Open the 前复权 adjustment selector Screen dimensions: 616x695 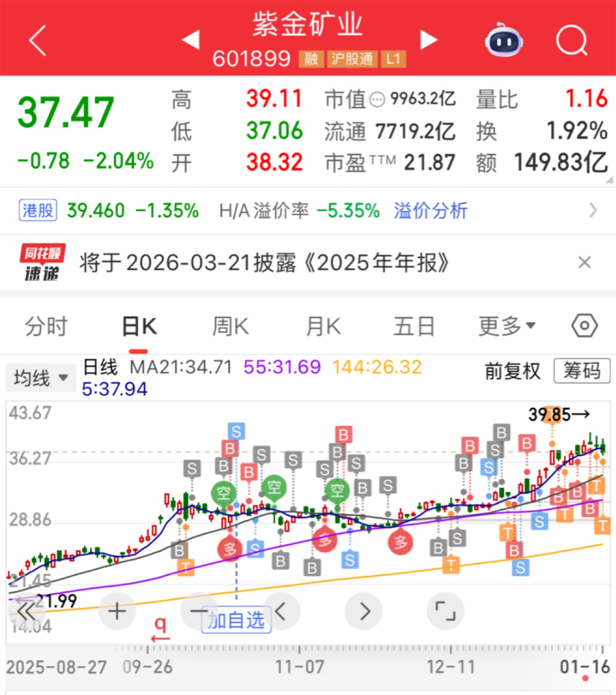pyautogui.click(x=512, y=371)
